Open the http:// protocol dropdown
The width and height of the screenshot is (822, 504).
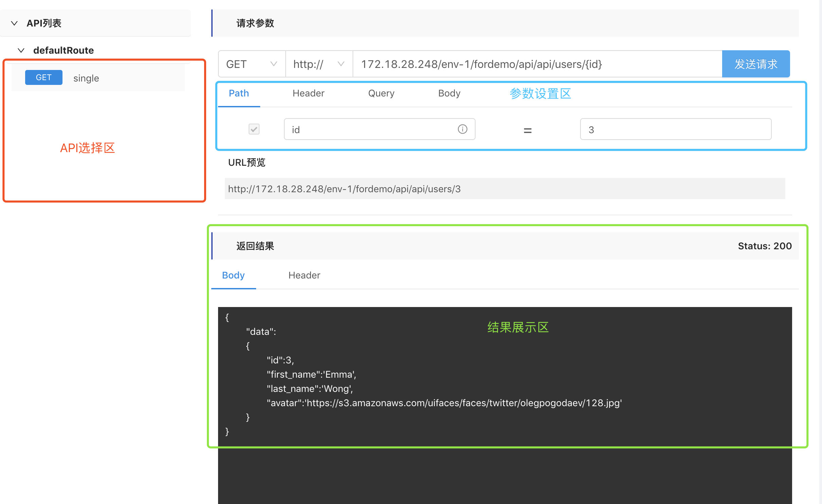(x=319, y=64)
